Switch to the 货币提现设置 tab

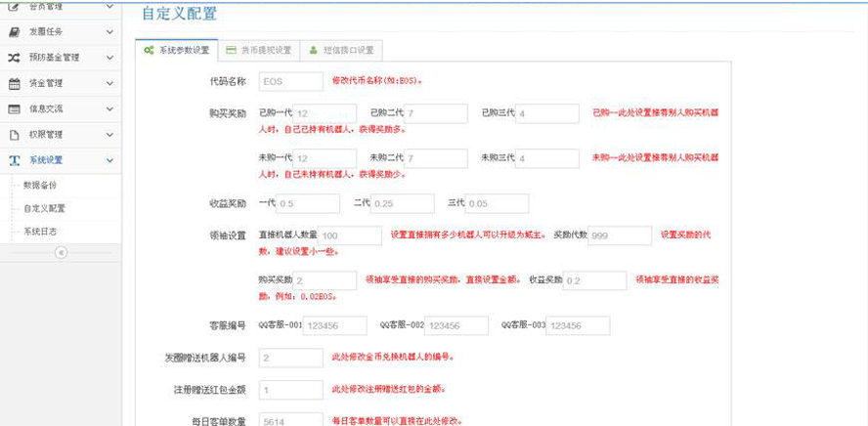click(x=258, y=51)
